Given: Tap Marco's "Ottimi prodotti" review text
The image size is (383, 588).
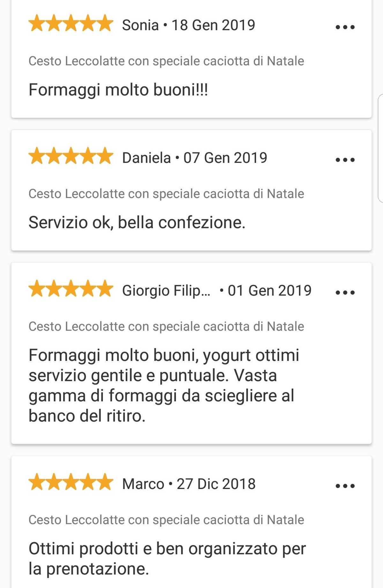Looking at the screenshot, I should pos(167,559).
